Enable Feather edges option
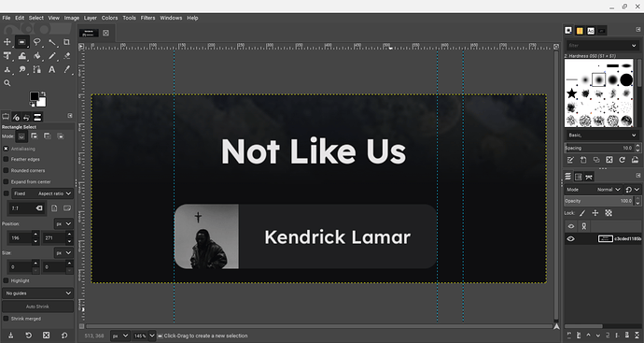644x343 pixels. click(x=6, y=159)
